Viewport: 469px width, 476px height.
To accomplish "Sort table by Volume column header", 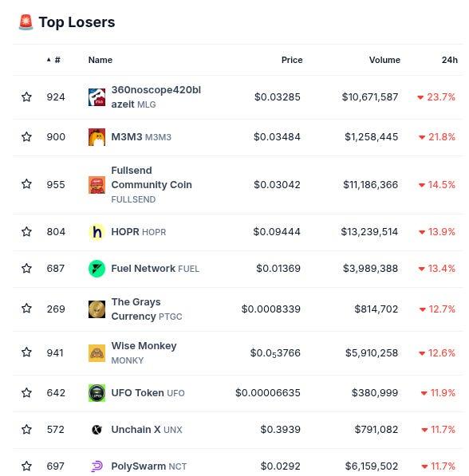I will pos(384,60).
